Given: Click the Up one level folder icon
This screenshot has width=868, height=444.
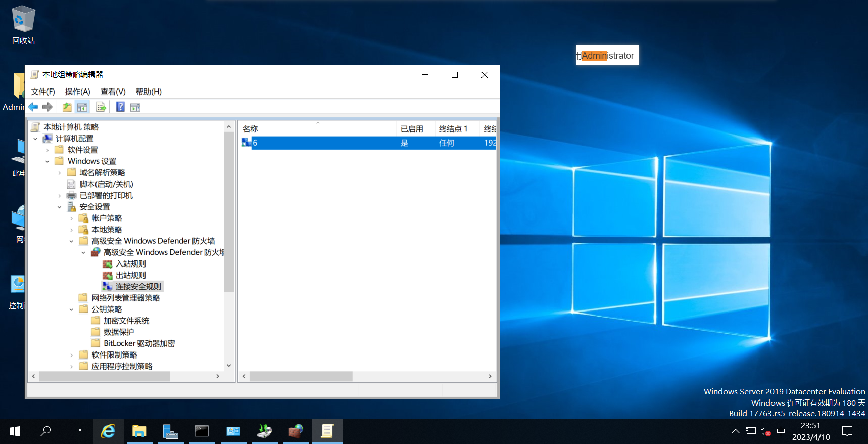Looking at the screenshot, I should (67, 107).
